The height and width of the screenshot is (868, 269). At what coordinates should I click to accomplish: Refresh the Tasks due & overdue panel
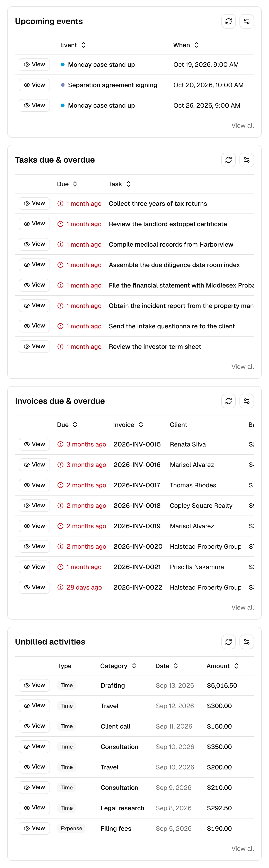pyautogui.click(x=228, y=160)
